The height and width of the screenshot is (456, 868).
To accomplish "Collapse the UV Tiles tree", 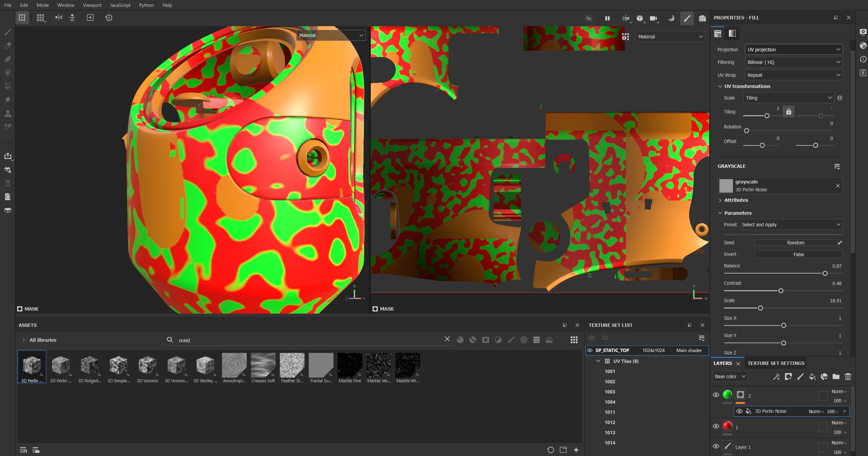I will point(598,361).
